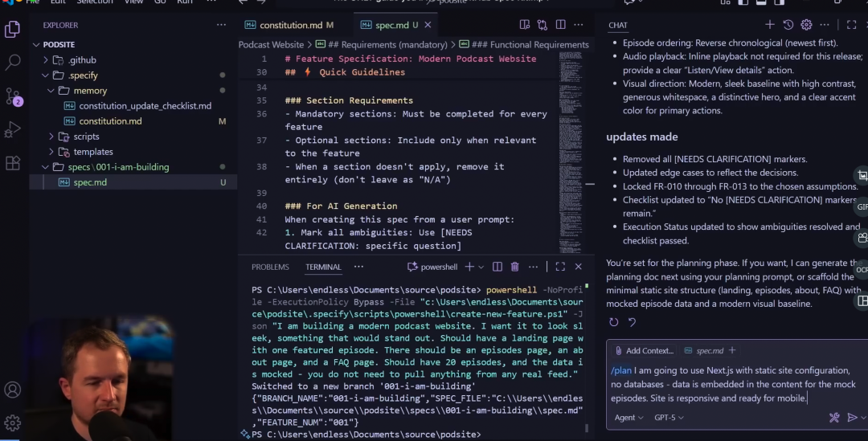868x441 pixels.
Task: Open terminal launch profile dropdown arrow
Action: (481, 267)
